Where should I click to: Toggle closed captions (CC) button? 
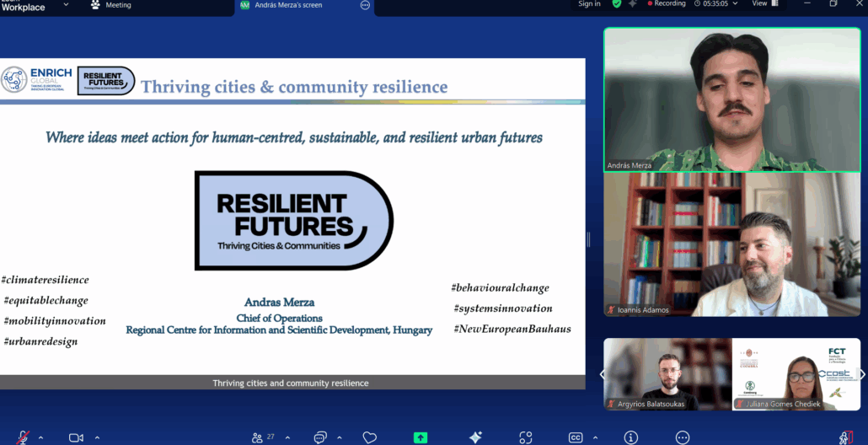pos(576,437)
